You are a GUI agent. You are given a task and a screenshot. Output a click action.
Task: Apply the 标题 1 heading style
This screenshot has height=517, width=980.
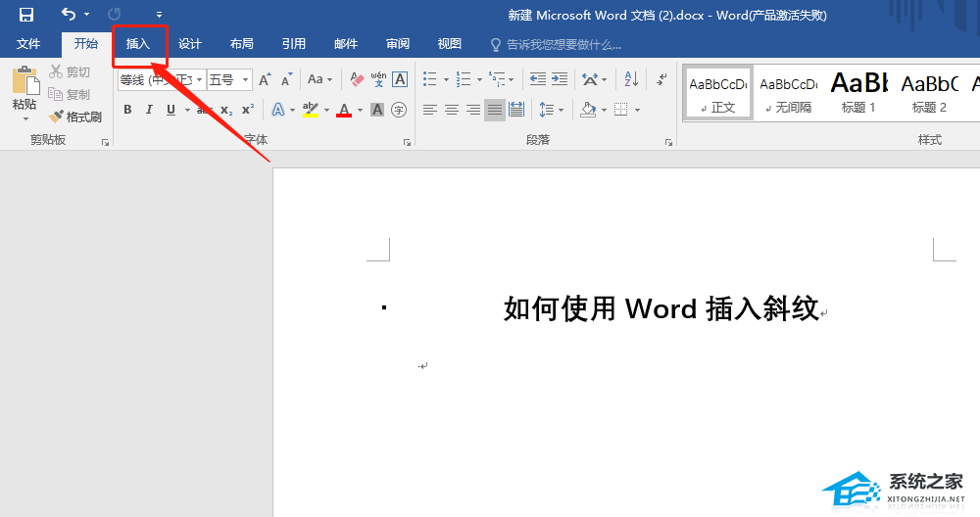click(858, 93)
